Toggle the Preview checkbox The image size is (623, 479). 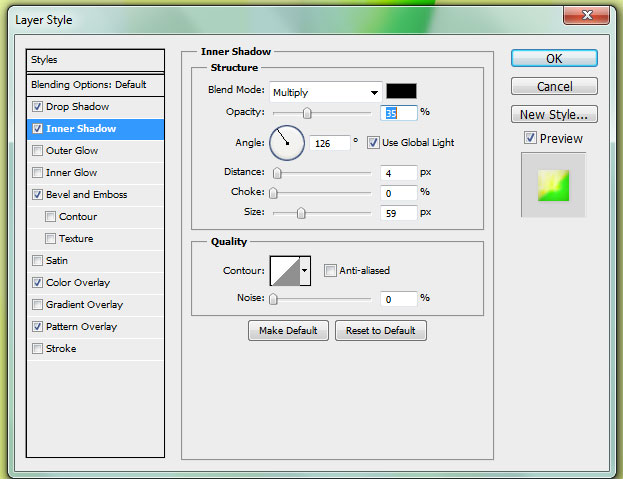pyautogui.click(x=530, y=138)
